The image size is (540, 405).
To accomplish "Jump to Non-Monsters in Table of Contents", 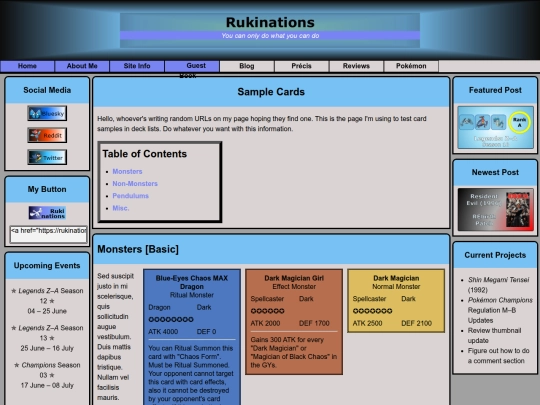I will (135, 184).
